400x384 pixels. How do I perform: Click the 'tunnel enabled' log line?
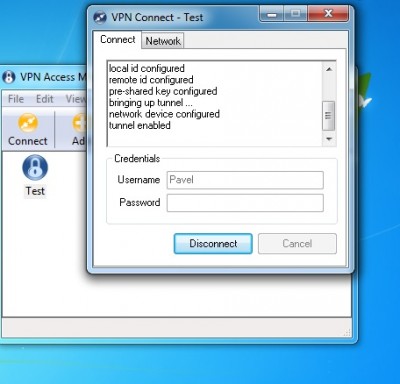tap(140, 126)
